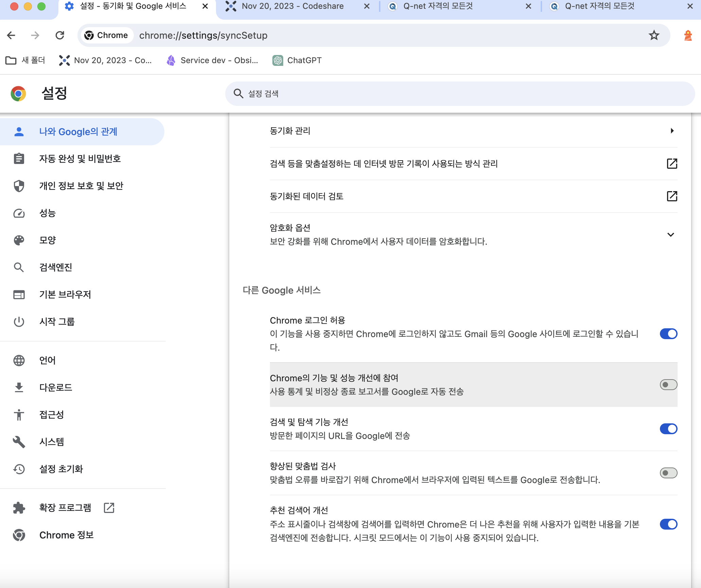Open 자동 완성 및 비밀번호 settings section

(82, 159)
